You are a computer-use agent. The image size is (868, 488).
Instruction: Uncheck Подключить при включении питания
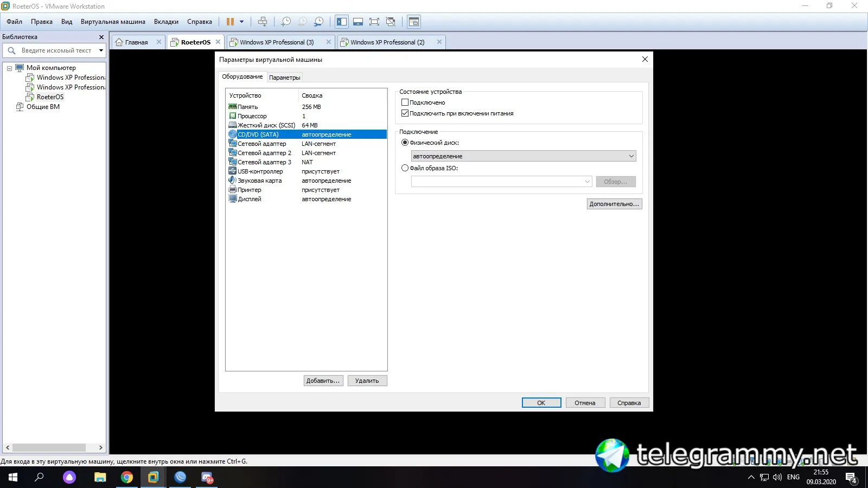click(x=405, y=113)
